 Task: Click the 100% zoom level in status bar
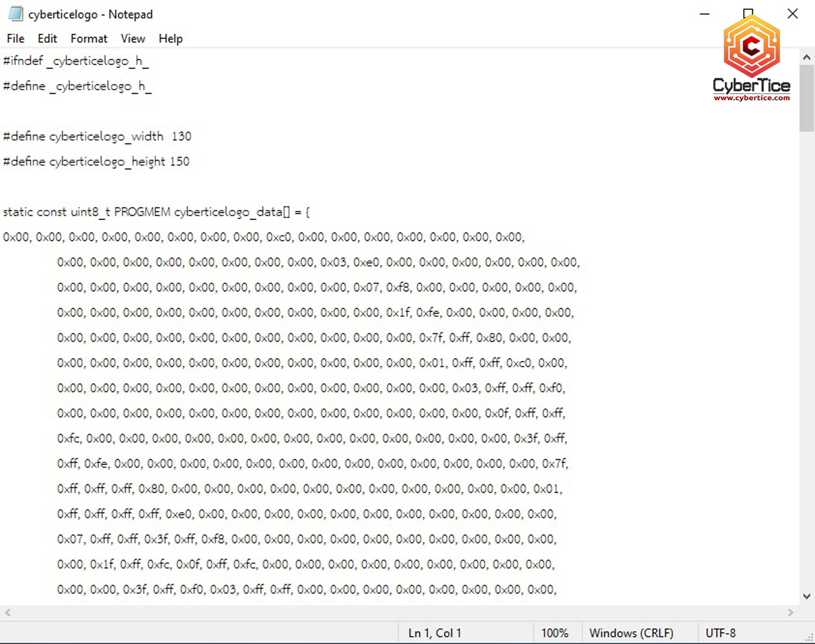(555, 633)
